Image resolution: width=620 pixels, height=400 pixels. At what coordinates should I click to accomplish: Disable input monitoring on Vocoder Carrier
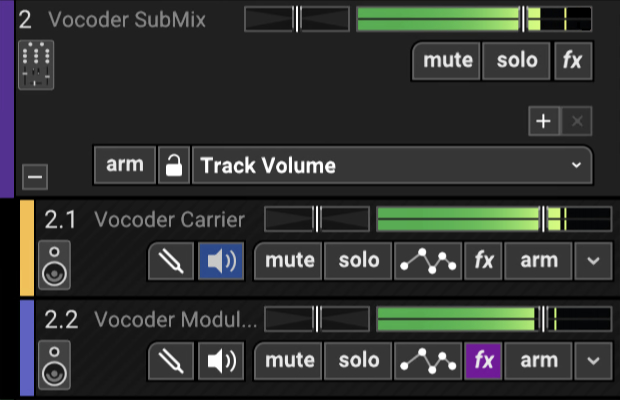pos(221,261)
